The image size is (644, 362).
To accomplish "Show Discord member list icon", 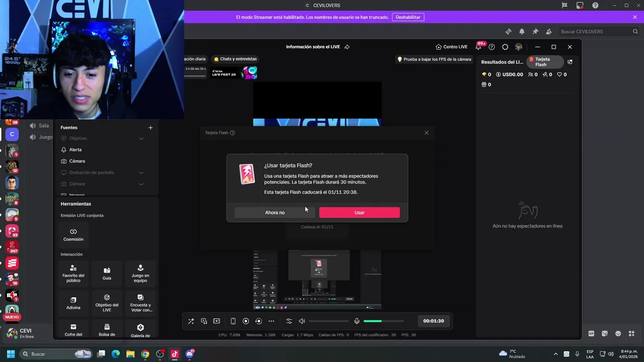I will (548, 31).
